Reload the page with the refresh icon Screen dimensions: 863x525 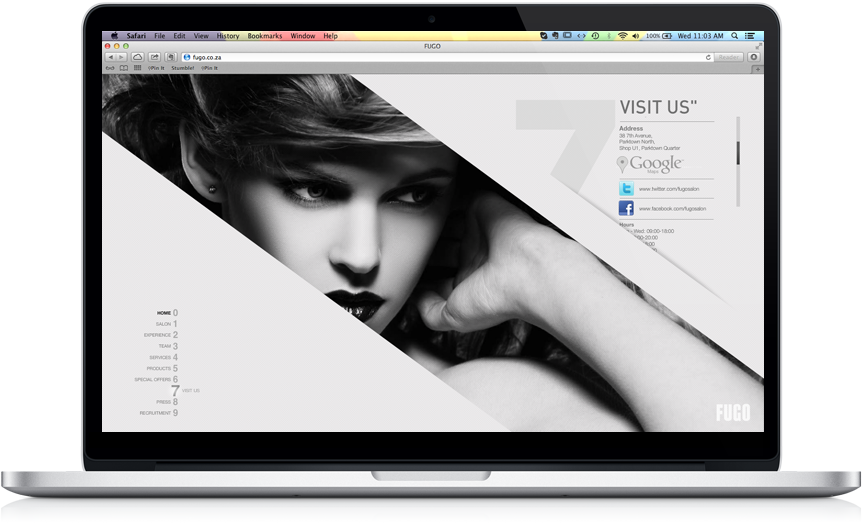click(708, 57)
